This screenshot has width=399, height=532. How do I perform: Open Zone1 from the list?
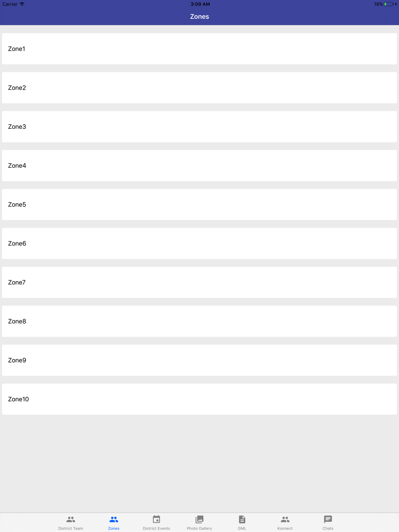[199, 49]
